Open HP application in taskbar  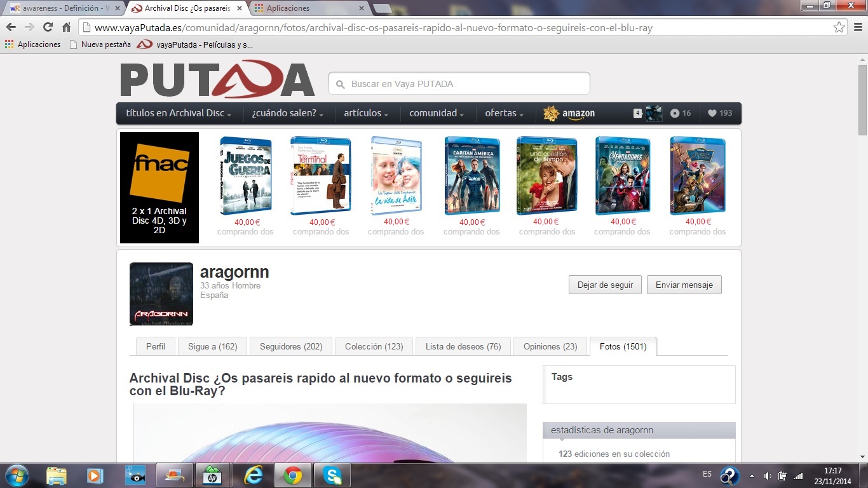(212, 475)
